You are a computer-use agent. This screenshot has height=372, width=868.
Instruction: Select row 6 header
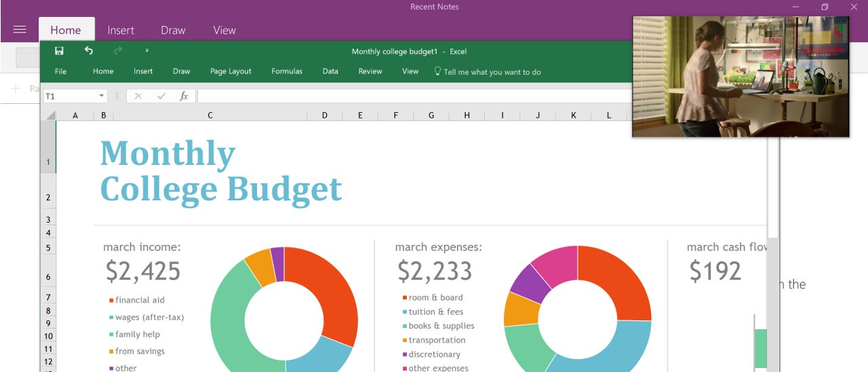(48, 273)
